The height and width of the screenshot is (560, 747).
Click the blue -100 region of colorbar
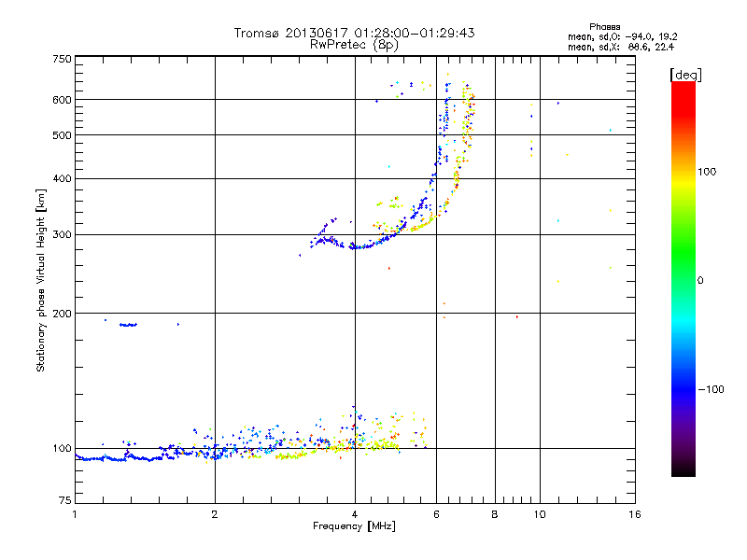tap(684, 389)
